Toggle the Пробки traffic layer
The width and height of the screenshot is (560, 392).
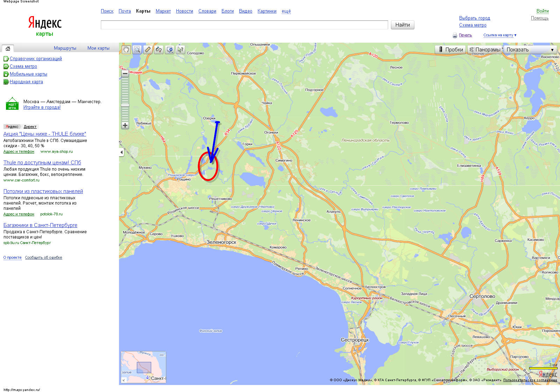click(x=450, y=50)
